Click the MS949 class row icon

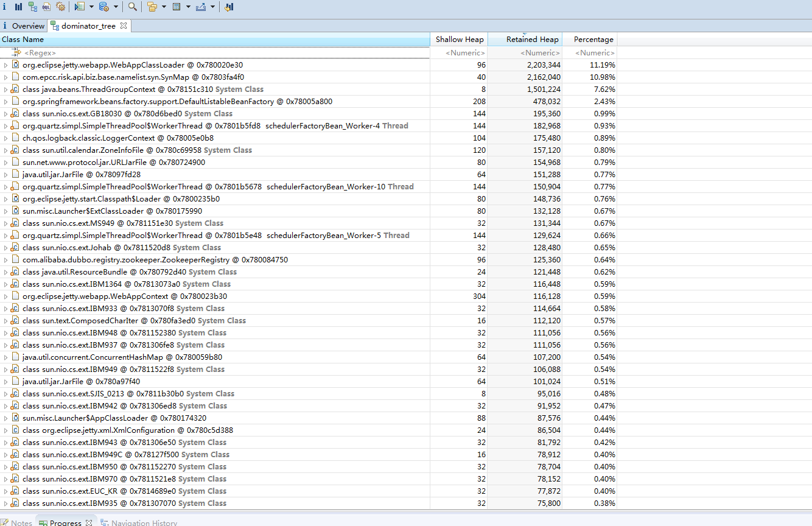(x=15, y=223)
